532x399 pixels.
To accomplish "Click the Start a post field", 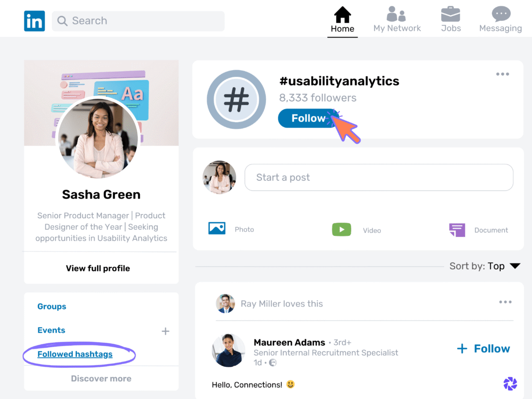I will point(379,177).
